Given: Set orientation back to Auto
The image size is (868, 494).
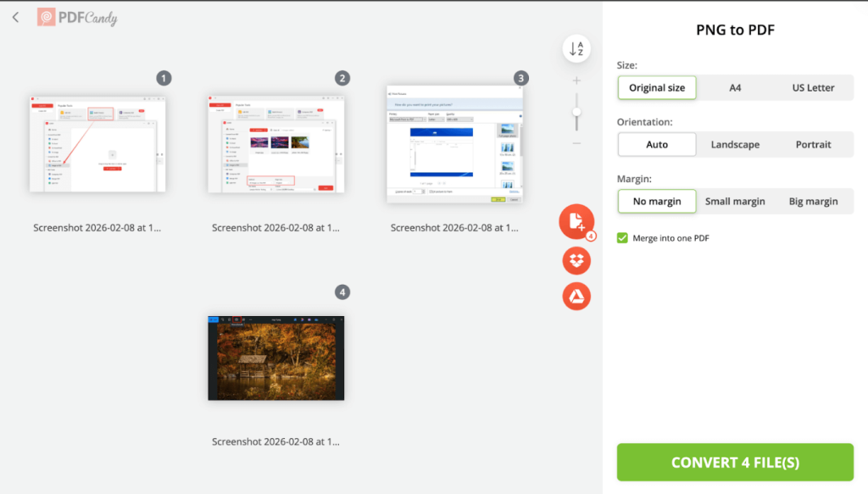Looking at the screenshot, I should click(x=657, y=144).
